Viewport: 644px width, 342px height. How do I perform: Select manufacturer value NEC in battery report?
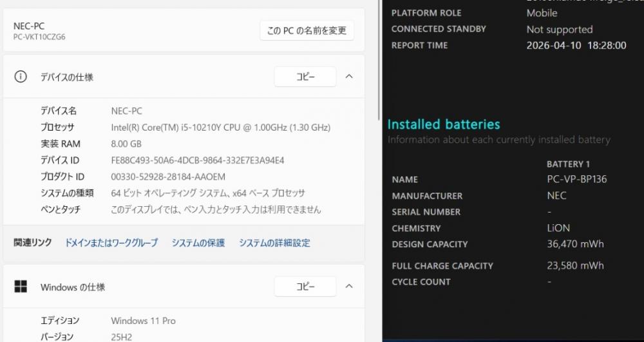tap(556, 195)
